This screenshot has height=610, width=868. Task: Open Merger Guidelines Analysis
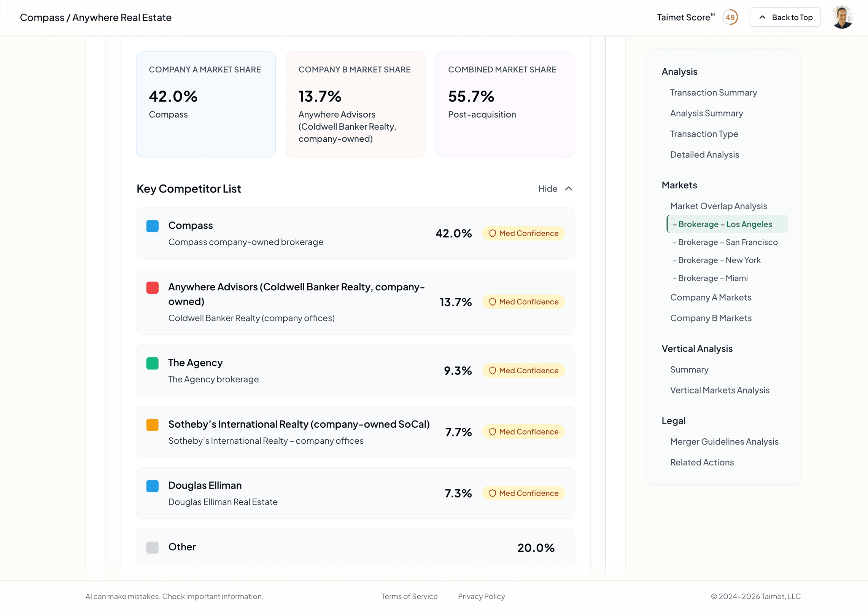coord(724,442)
